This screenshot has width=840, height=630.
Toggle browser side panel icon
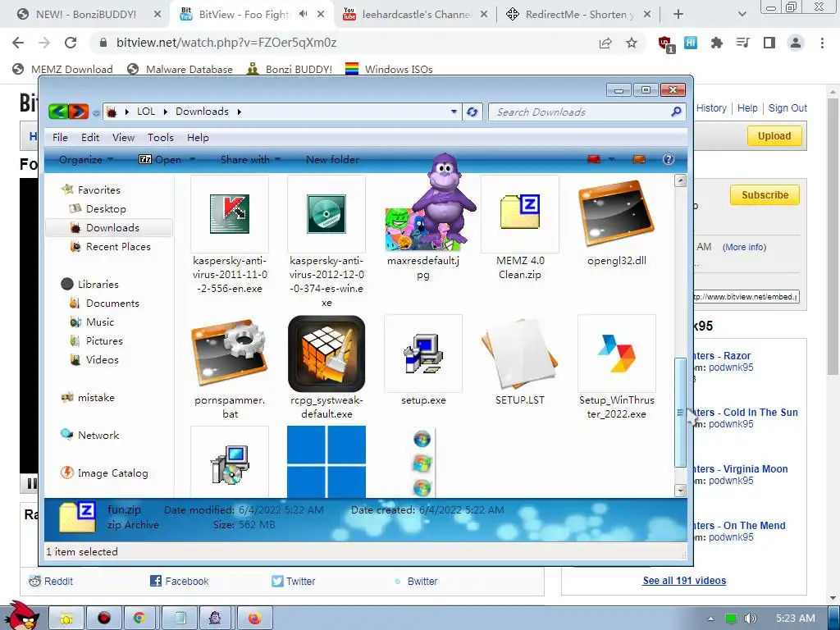[769, 43]
